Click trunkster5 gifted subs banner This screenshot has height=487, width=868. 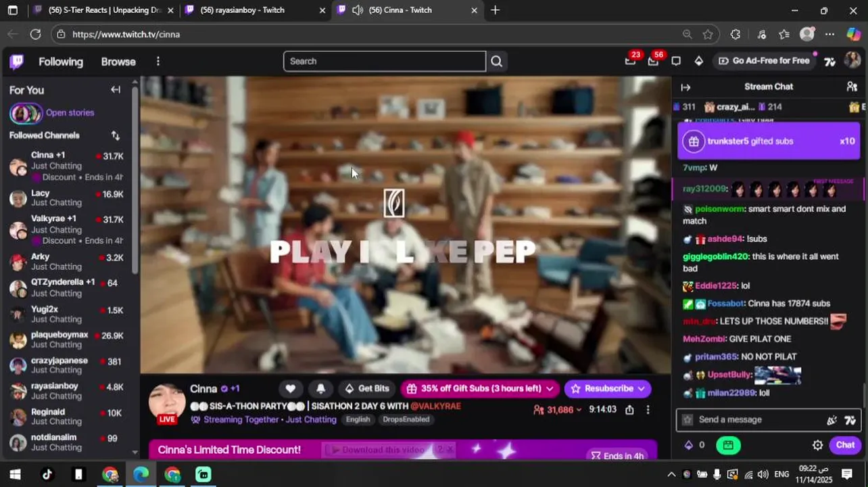(x=769, y=141)
